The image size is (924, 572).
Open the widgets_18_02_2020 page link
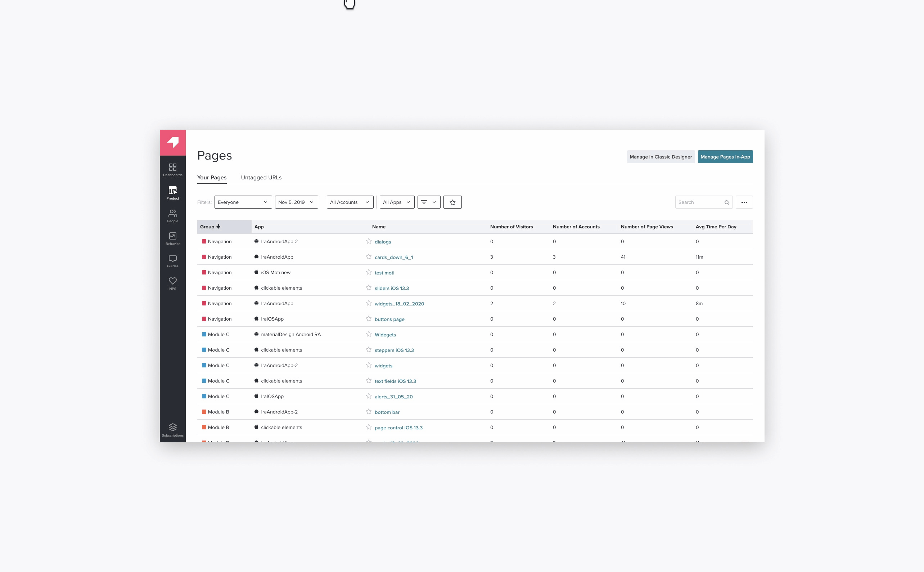(399, 304)
